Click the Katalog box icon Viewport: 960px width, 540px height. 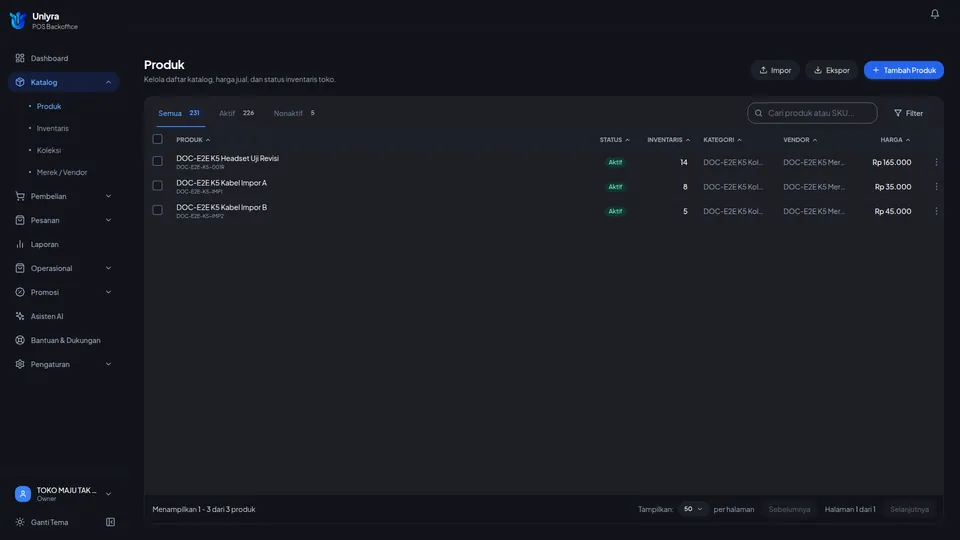20,82
